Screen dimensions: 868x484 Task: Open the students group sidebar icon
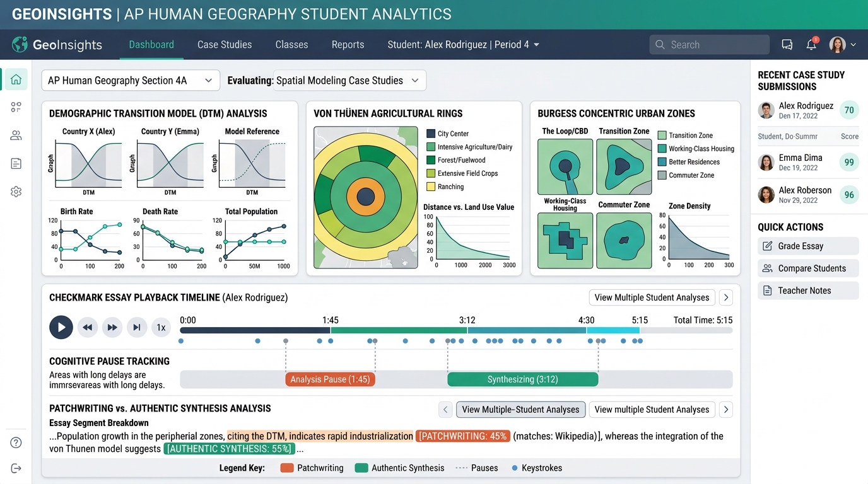tap(16, 135)
